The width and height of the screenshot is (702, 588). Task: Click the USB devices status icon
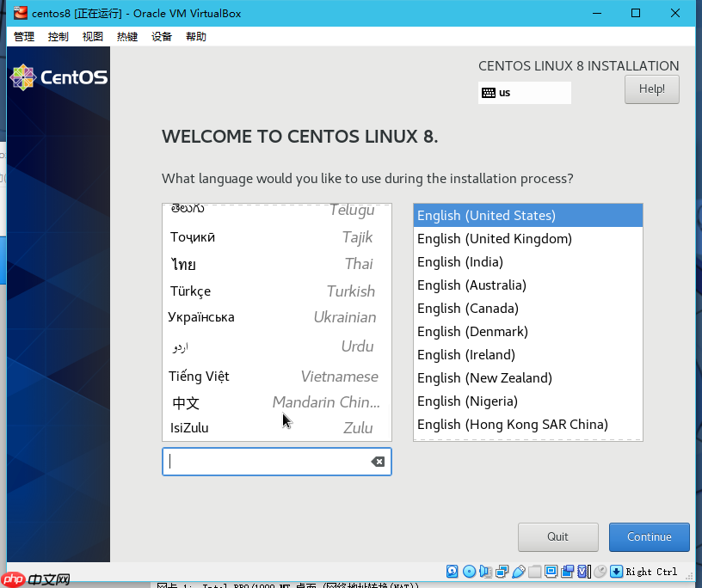[518, 571]
